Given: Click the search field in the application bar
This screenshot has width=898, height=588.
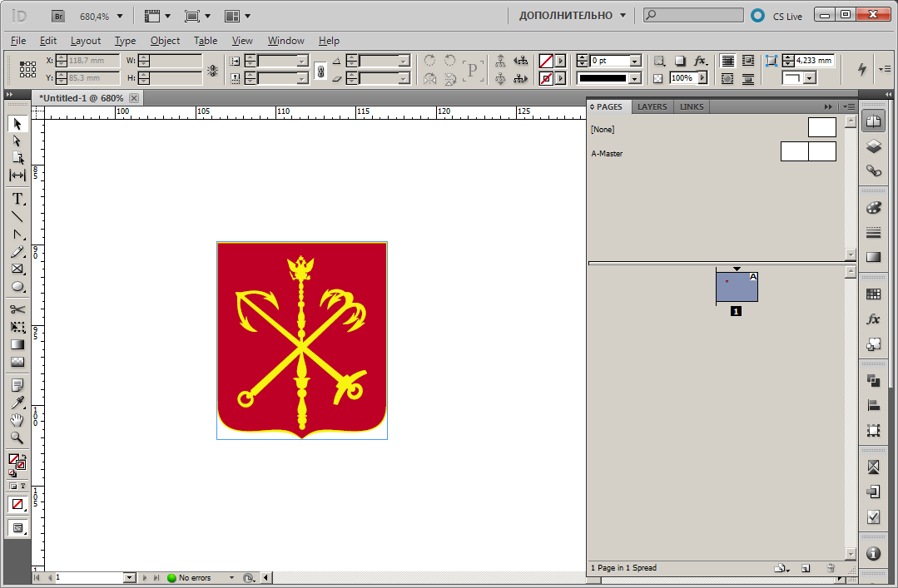Looking at the screenshot, I should [693, 16].
